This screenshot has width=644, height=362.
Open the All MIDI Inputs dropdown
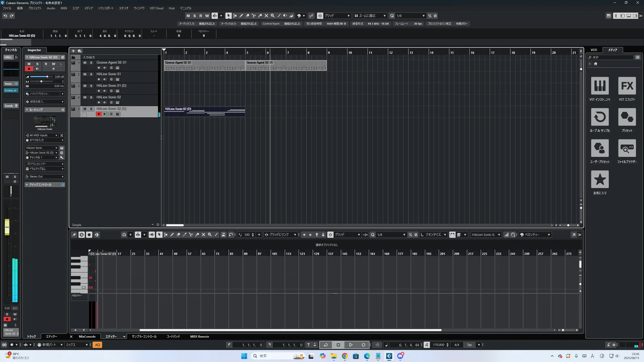pos(42,135)
